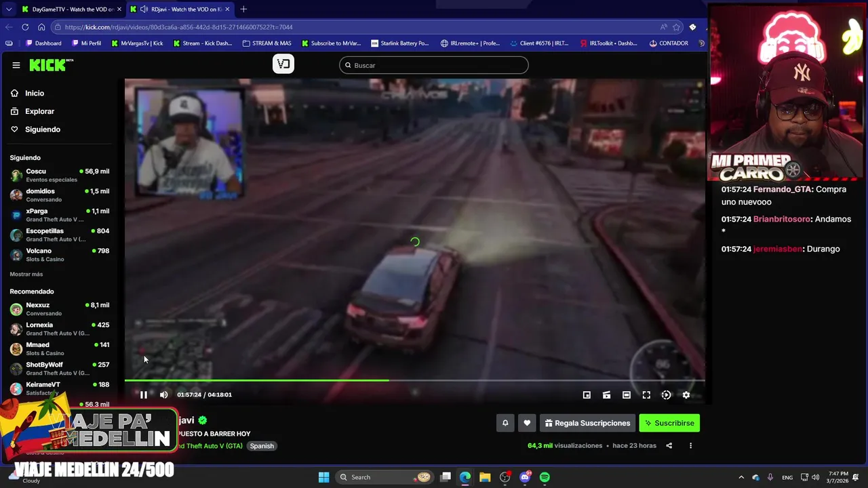Click Regala Suscripciones button
868x488 pixels.
pos(587,423)
